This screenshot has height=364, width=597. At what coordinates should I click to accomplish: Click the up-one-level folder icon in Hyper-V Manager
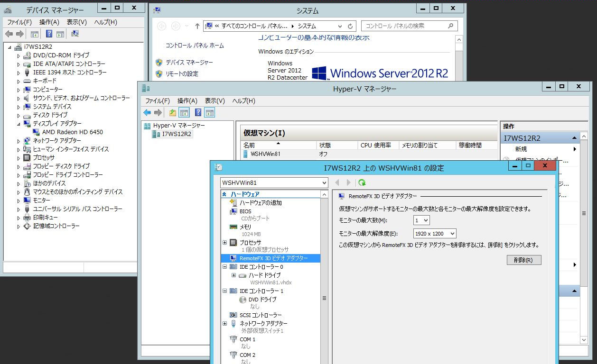coord(173,113)
